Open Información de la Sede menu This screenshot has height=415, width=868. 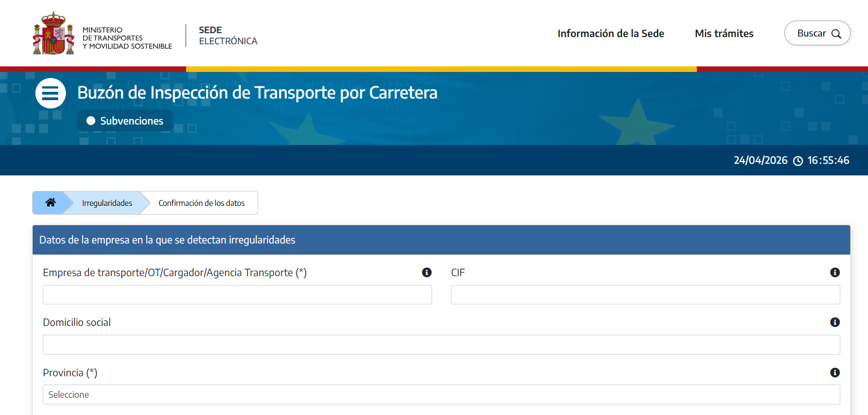point(610,34)
